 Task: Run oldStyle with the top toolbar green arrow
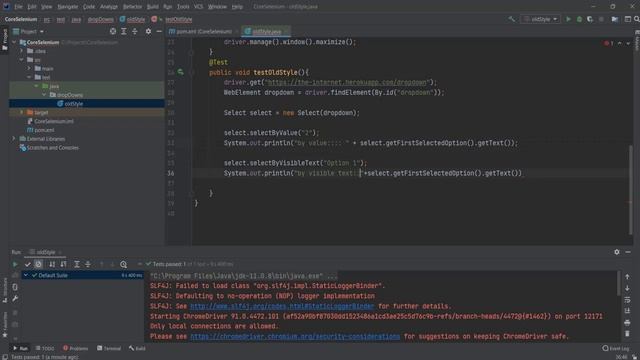568,19
